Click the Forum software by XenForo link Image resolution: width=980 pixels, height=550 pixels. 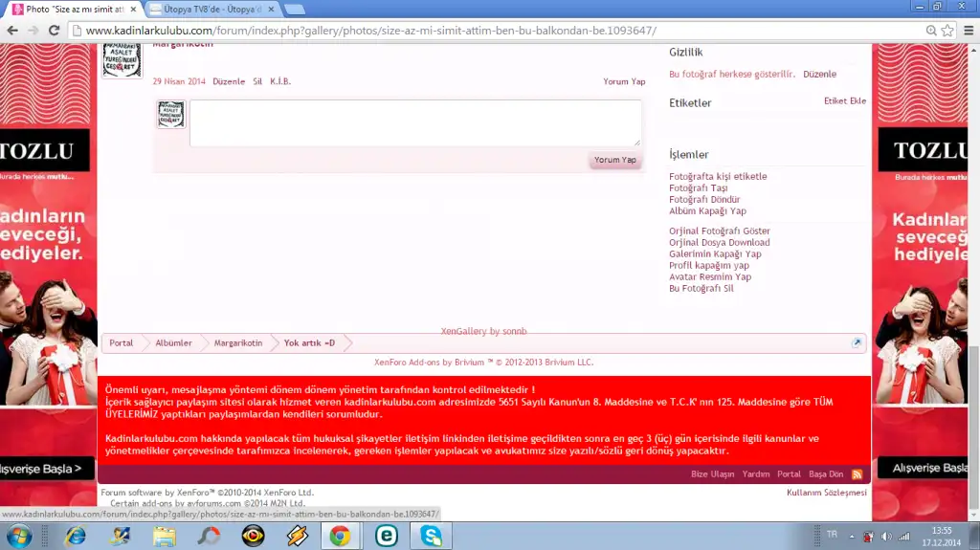pyautogui.click(x=208, y=493)
